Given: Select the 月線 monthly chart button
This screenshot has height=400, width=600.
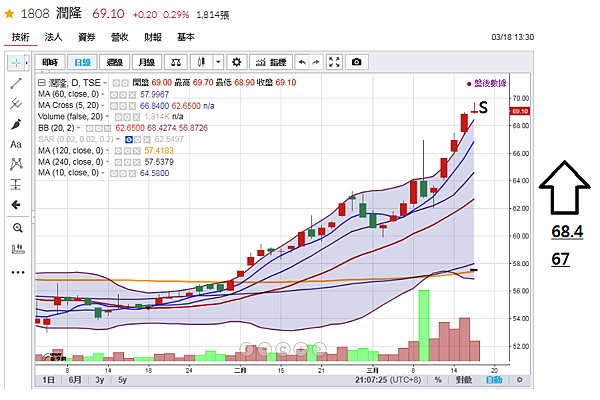Looking at the screenshot, I should click(x=147, y=62).
